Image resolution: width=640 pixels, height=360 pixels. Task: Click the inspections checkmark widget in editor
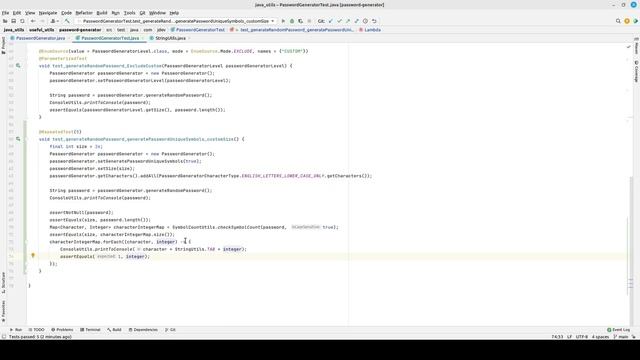click(x=629, y=47)
